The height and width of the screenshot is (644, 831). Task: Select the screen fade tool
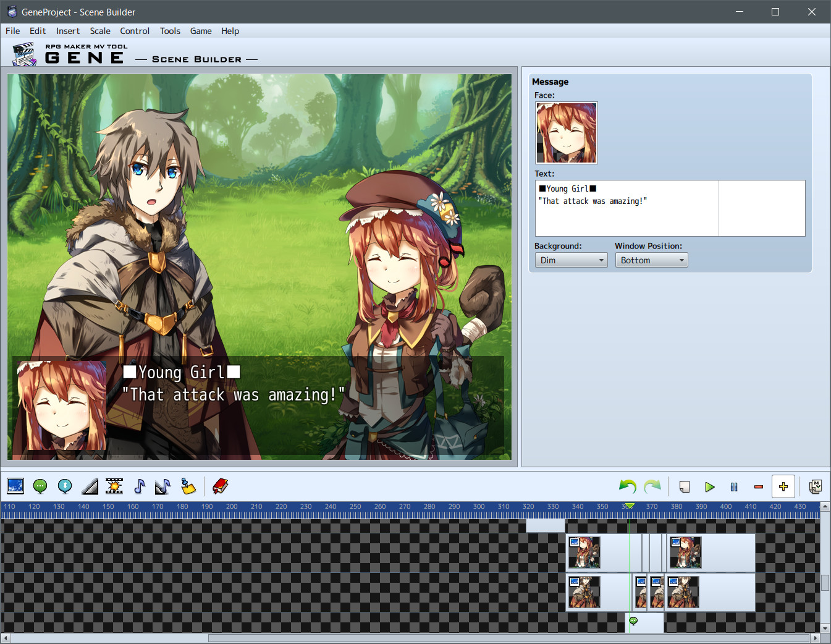(x=89, y=486)
